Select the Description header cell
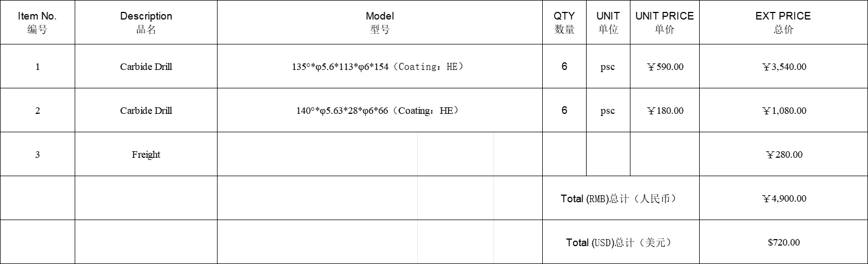The height and width of the screenshot is (264, 868). (x=146, y=22)
